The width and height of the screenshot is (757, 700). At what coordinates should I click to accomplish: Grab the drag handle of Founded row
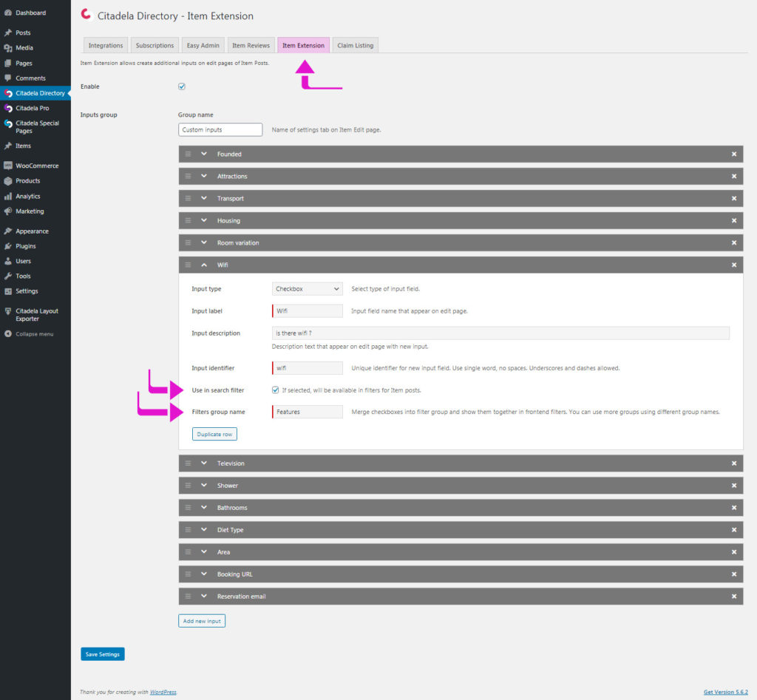(x=189, y=154)
